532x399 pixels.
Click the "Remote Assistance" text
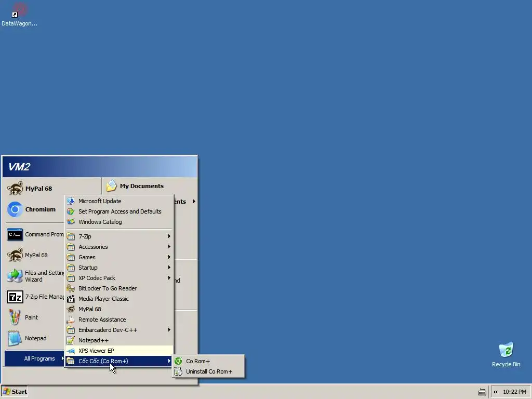pyautogui.click(x=102, y=320)
